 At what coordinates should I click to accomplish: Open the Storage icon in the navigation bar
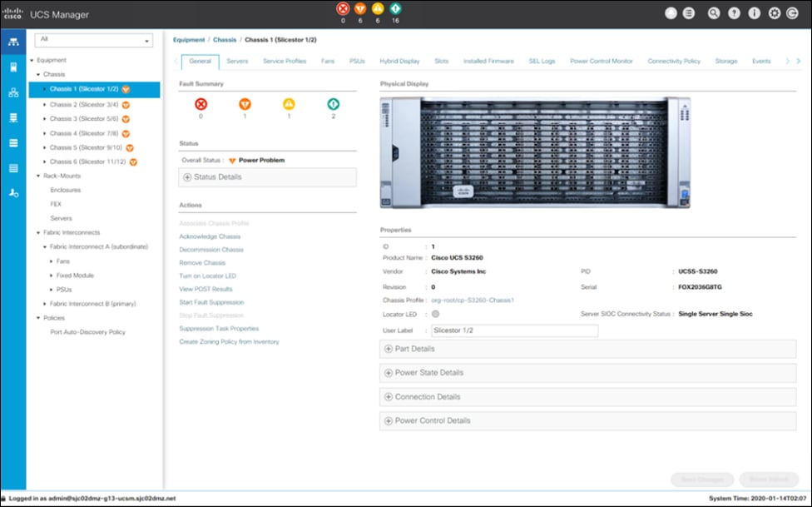[13, 168]
